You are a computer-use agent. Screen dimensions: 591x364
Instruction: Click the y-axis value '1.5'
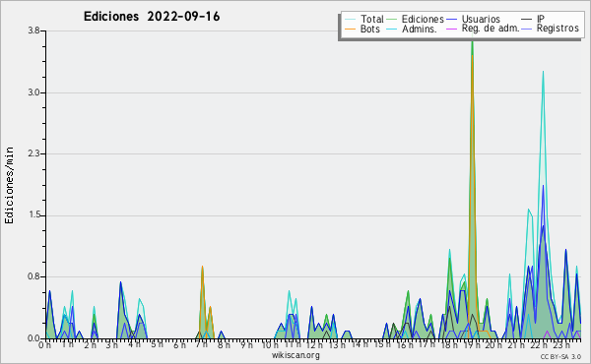[33, 215]
